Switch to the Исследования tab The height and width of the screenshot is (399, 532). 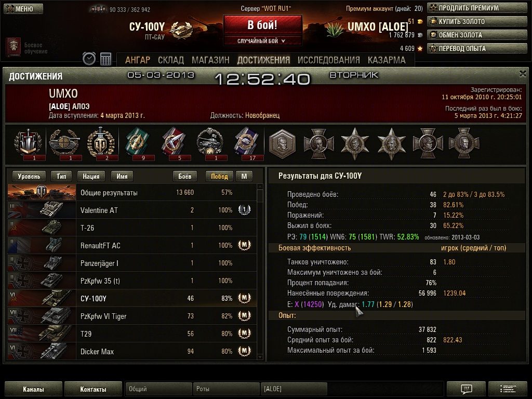pos(328,60)
